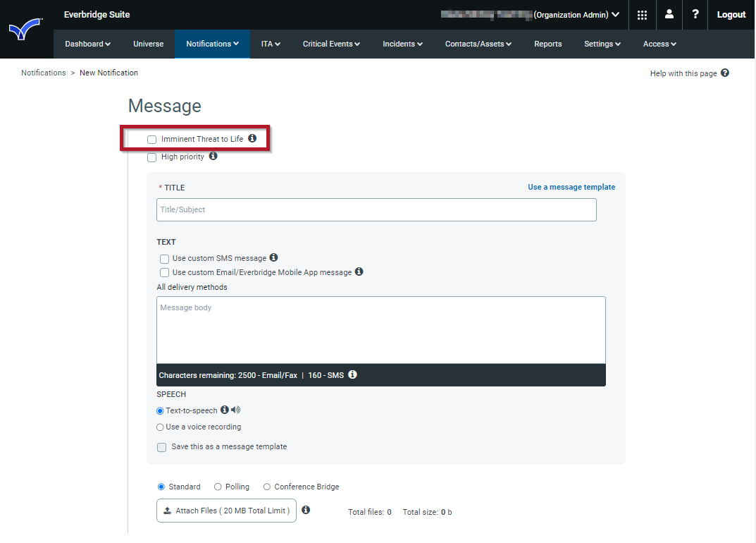Screen dimensions: 756x543
Task: Click the Everbridge Suite title text
Action: 97,15
